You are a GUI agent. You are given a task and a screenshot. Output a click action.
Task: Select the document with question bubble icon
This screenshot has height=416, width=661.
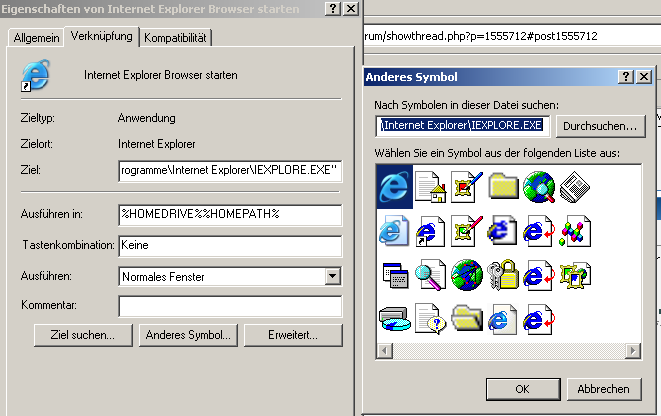(x=430, y=319)
